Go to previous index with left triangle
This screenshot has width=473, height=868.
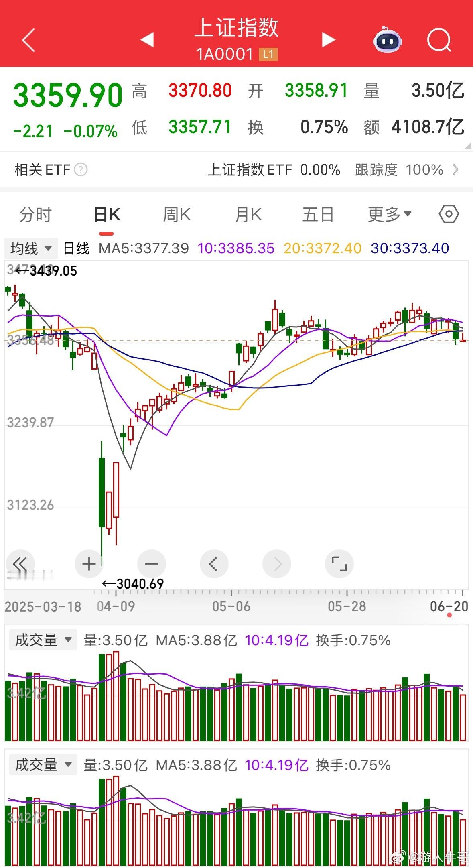147,40
